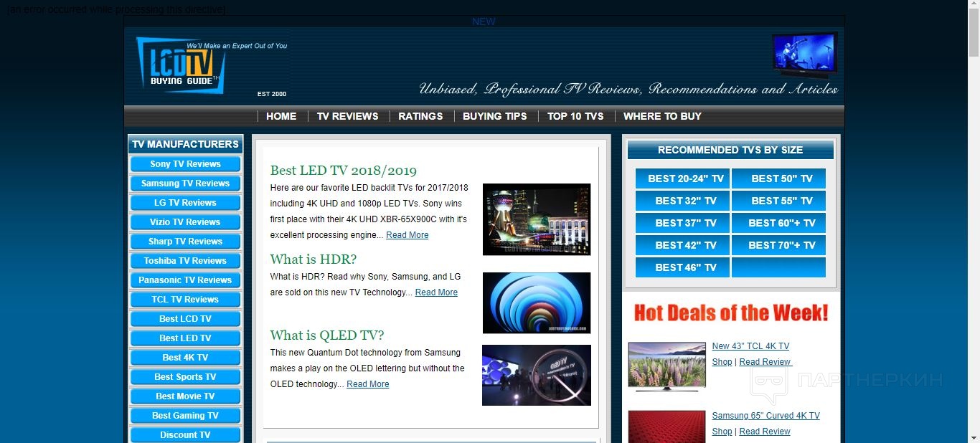Click Read Review for 43" TCL TV
Image resolution: width=980 pixels, height=443 pixels.
click(765, 362)
